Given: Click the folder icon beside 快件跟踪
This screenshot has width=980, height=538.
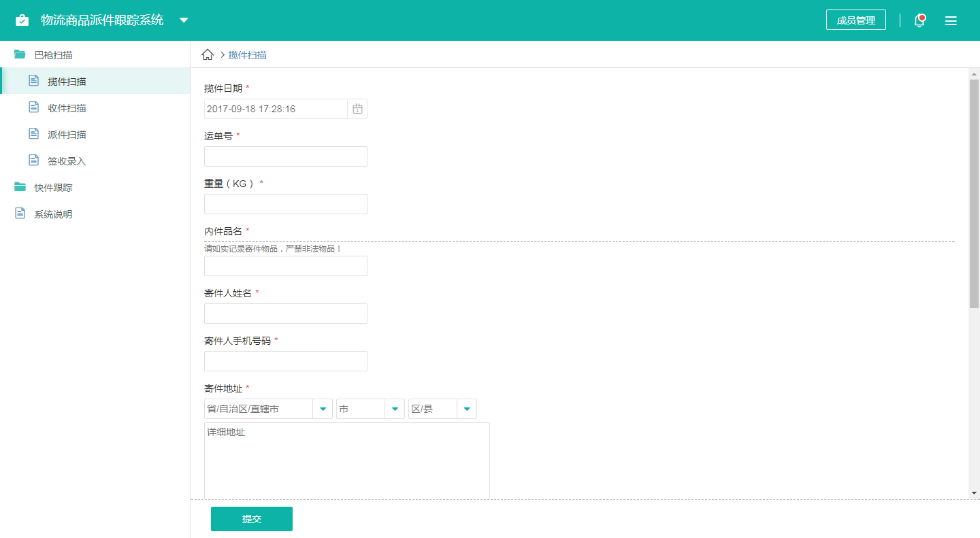Looking at the screenshot, I should (18, 187).
